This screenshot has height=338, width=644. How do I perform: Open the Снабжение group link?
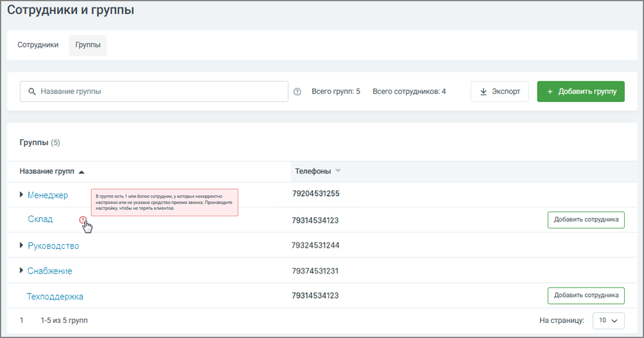tap(50, 271)
